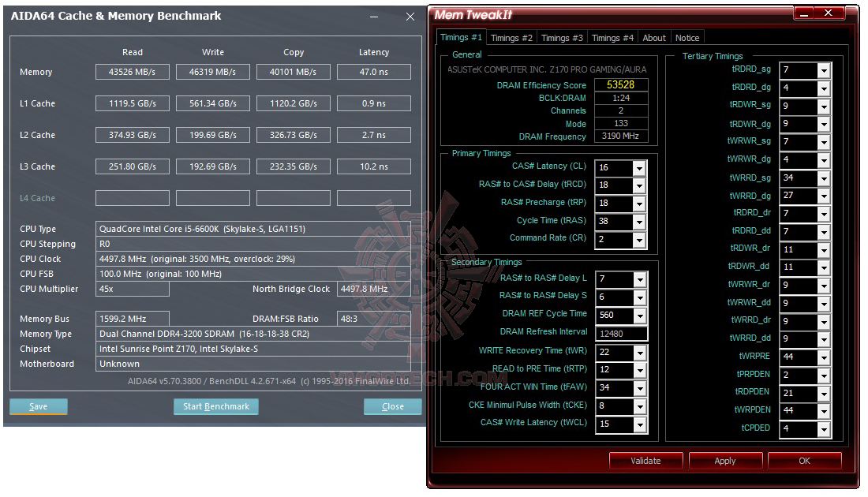Start the AIDA64 memory benchmark
868x497 pixels.
pos(215,406)
